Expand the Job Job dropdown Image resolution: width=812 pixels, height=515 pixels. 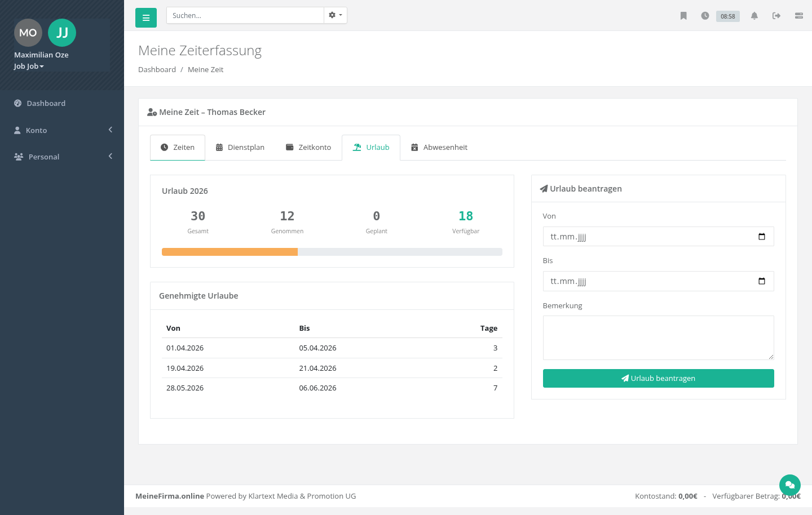(x=29, y=66)
